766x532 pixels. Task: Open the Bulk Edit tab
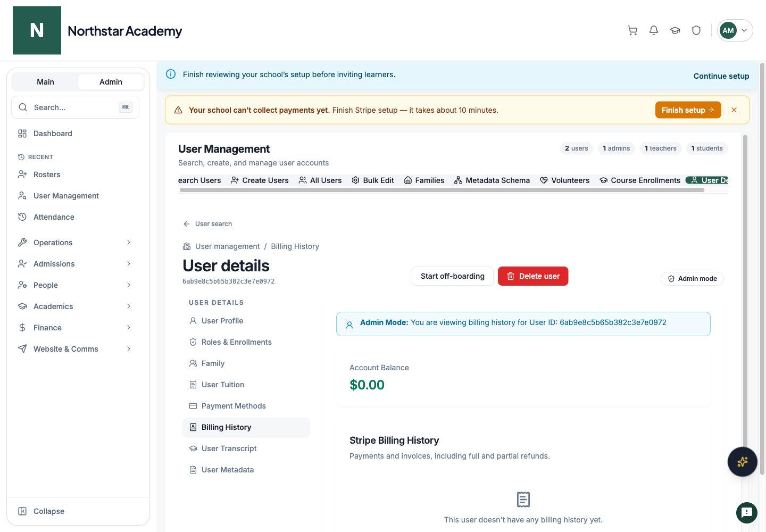373,180
